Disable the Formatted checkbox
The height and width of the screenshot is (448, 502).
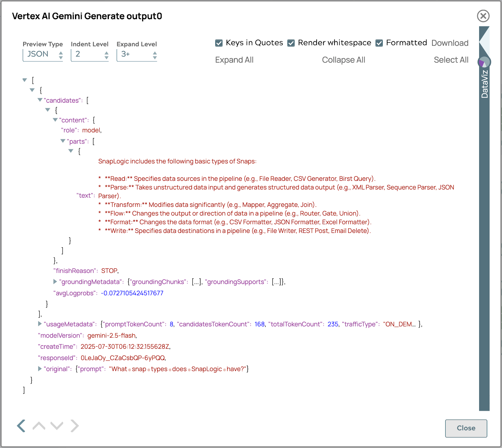click(379, 43)
